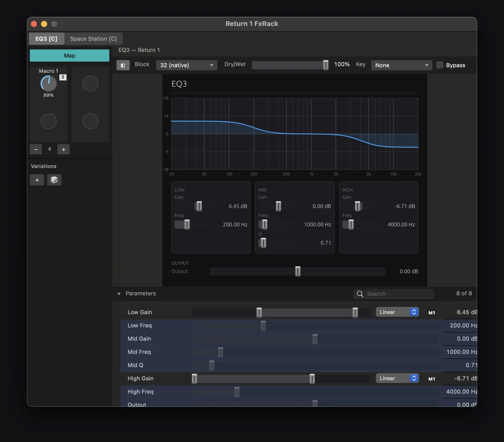Click the Output slider handle in EQ3

click(298, 271)
